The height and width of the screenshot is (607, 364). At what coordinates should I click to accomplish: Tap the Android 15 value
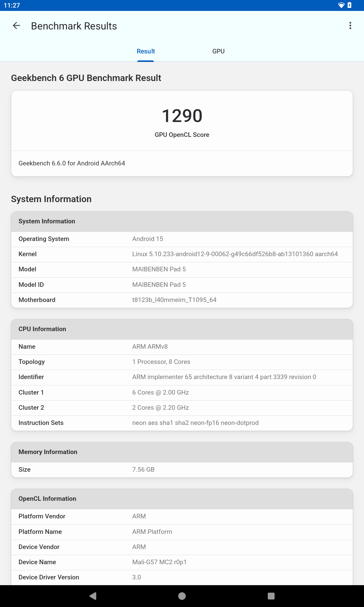tap(148, 239)
